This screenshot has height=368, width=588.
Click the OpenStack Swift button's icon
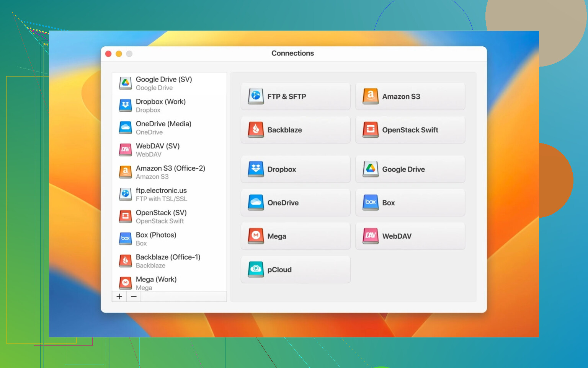(370, 130)
